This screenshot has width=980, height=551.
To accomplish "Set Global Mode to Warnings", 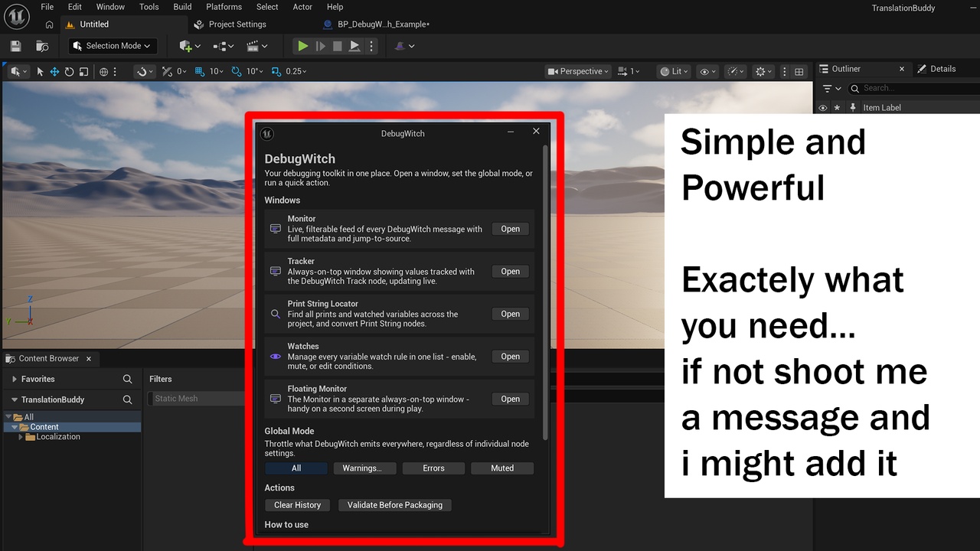I will [364, 468].
